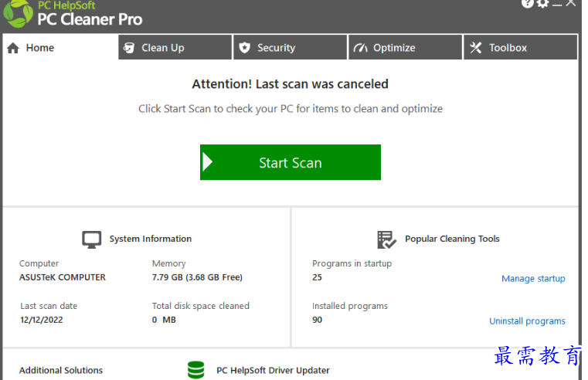The width and height of the screenshot is (588, 380).
Task: Click the green Start Scan button
Action: (x=291, y=162)
